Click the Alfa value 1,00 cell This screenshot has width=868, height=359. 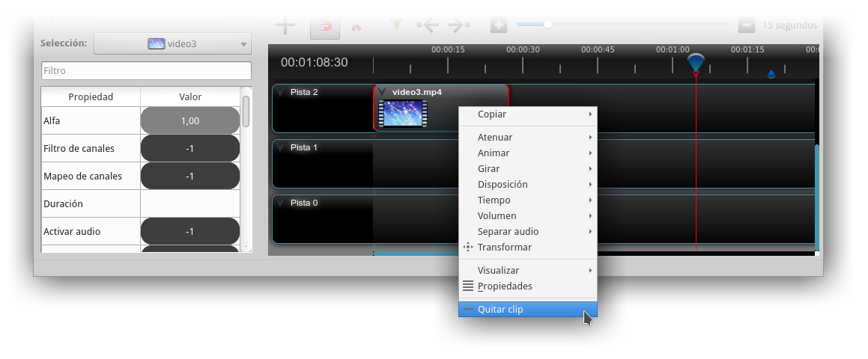point(190,120)
